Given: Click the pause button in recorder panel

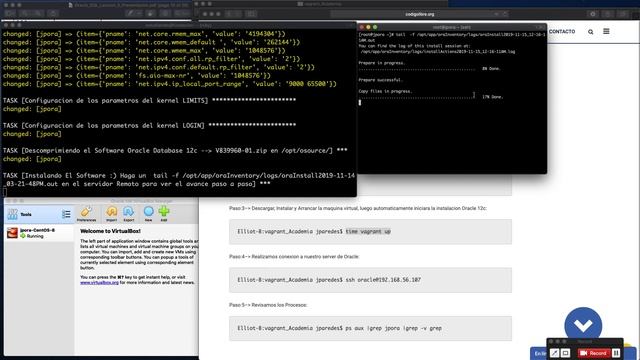Looking at the screenshot, I should point(616,353).
